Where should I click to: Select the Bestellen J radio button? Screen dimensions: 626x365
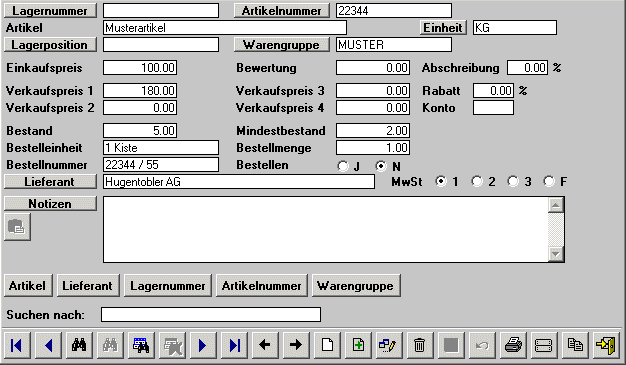pos(343,166)
